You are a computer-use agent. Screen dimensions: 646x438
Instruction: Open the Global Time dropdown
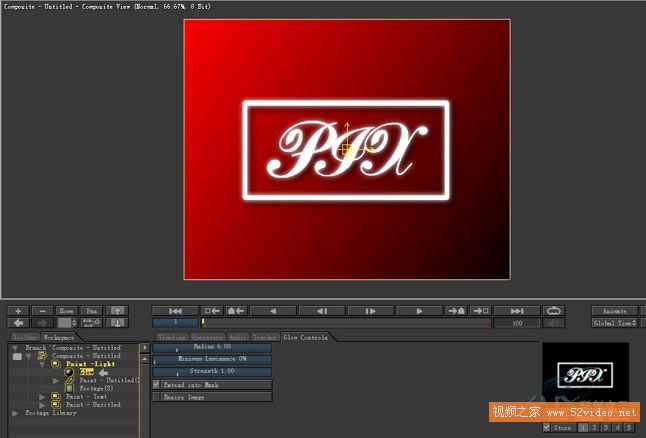coord(615,323)
